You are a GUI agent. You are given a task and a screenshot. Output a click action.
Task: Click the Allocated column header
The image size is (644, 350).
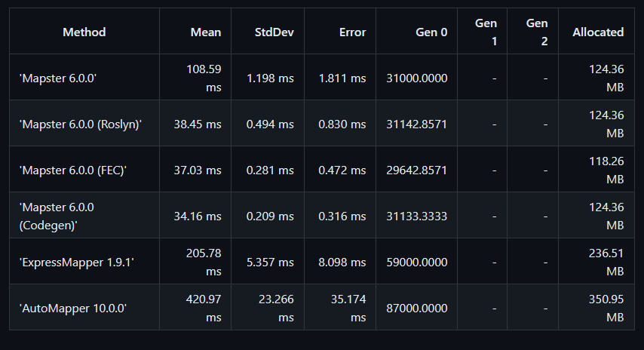(598, 32)
